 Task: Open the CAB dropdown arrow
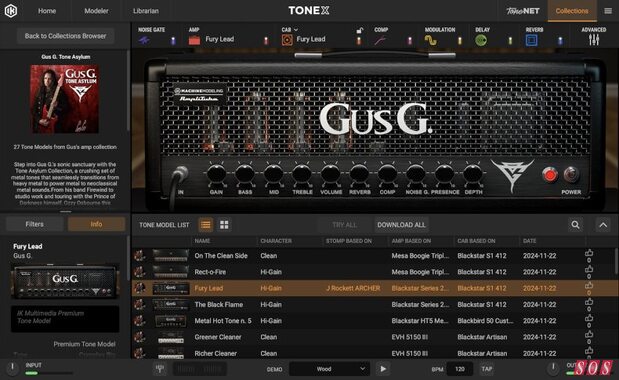pyautogui.click(x=296, y=30)
